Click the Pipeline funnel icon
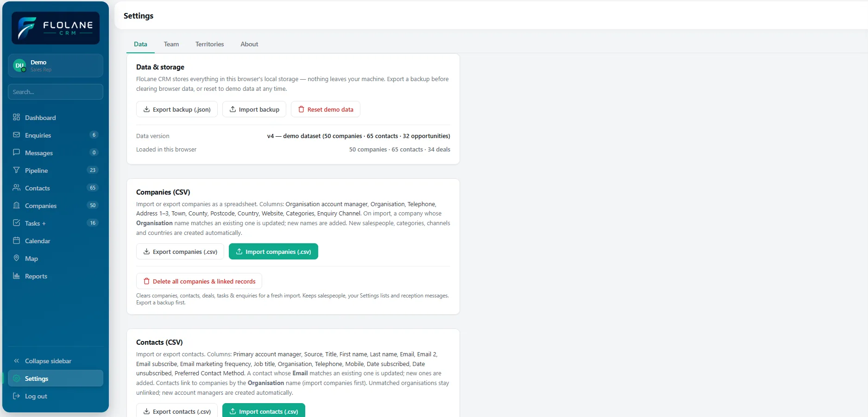The width and height of the screenshot is (868, 417). [x=16, y=170]
